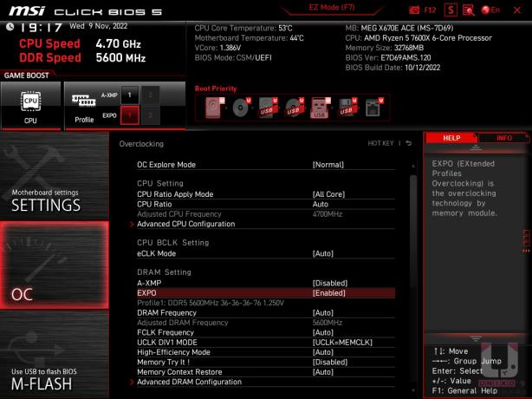The height and width of the screenshot is (399, 532).
Task: Click the Overclocking page title
Action: coord(141,144)
